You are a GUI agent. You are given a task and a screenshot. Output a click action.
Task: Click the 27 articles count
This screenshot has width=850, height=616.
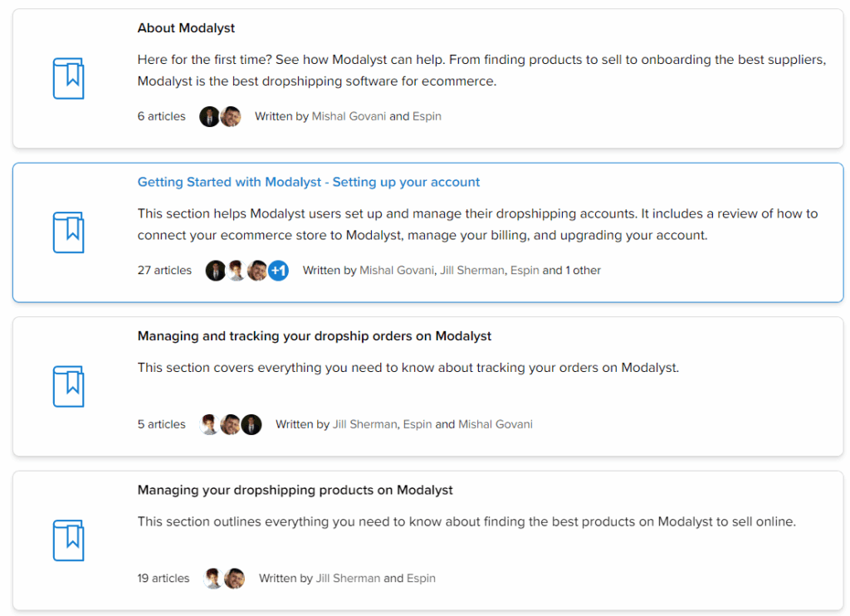click(x=164, y=270)
